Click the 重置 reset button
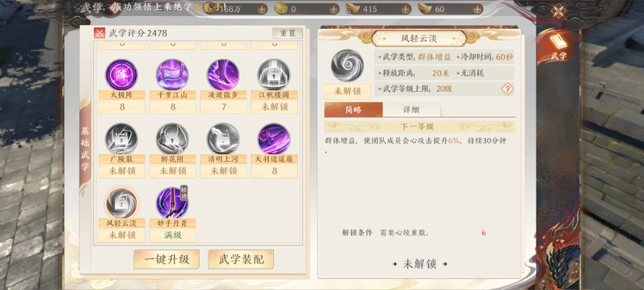Screen dimensions: 644x290 click(288, 33)
